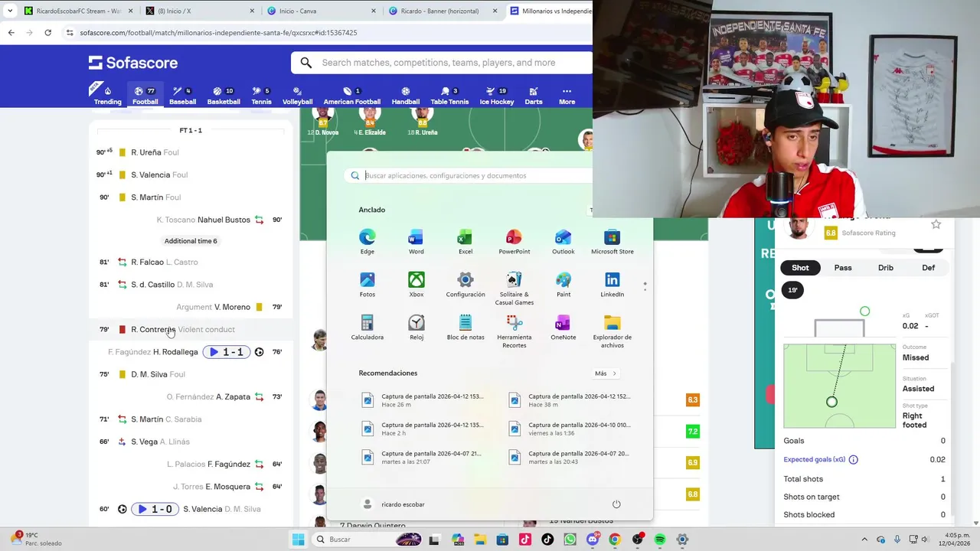Screen dimensions: 980x551
Task: Select the Pass tab in player stats
Action: pyautogui.click(x=843, y=268)
